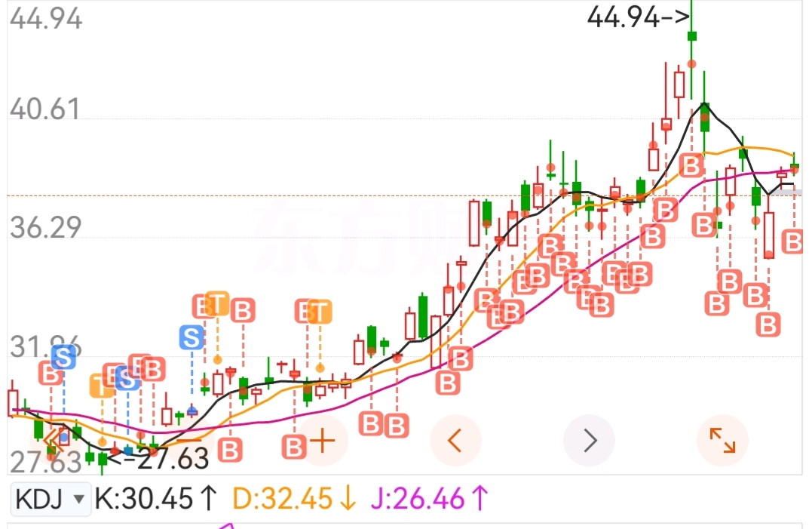This screenshot has width=812, height=529.
Task: Click the K:30.45 indicator value
Action: pyautogui.click(x=156, y=500)
